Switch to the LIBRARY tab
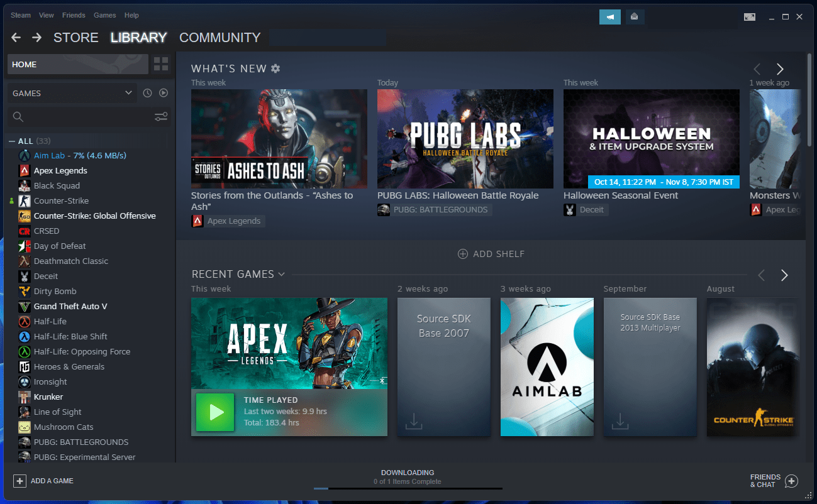Screen dimensions: 817x504 138,38
